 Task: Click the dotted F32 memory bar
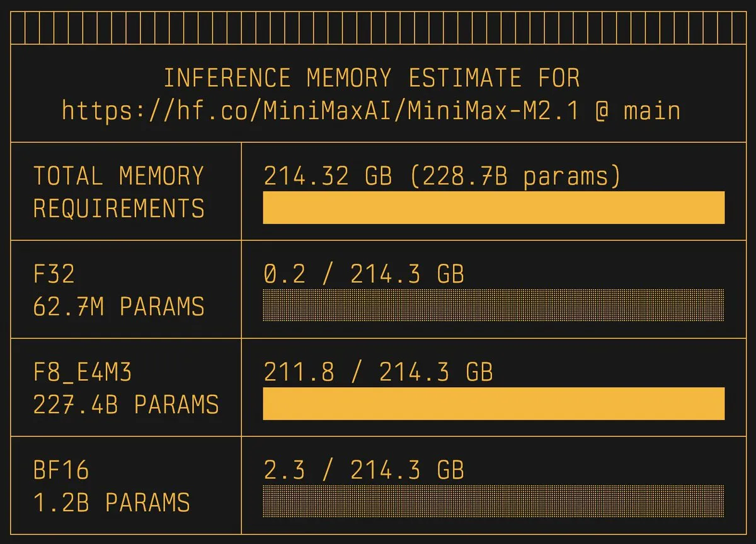click(x=493, y=305)
